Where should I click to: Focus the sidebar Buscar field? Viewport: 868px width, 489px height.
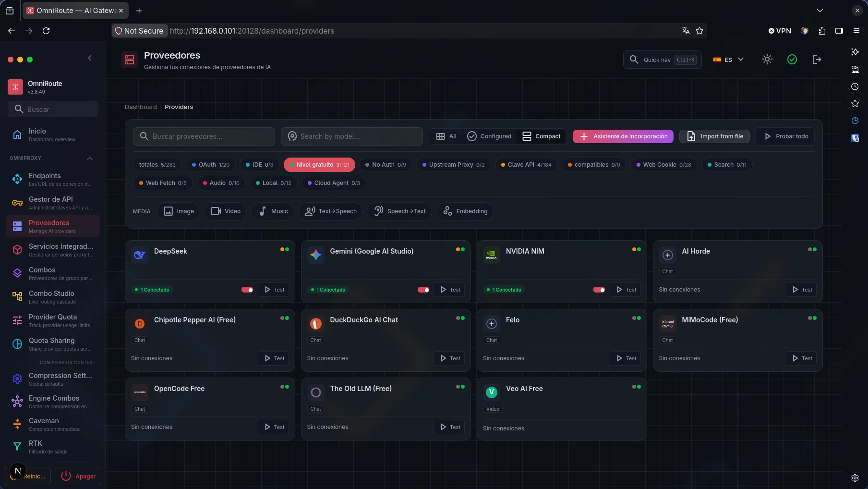(53, 109)
